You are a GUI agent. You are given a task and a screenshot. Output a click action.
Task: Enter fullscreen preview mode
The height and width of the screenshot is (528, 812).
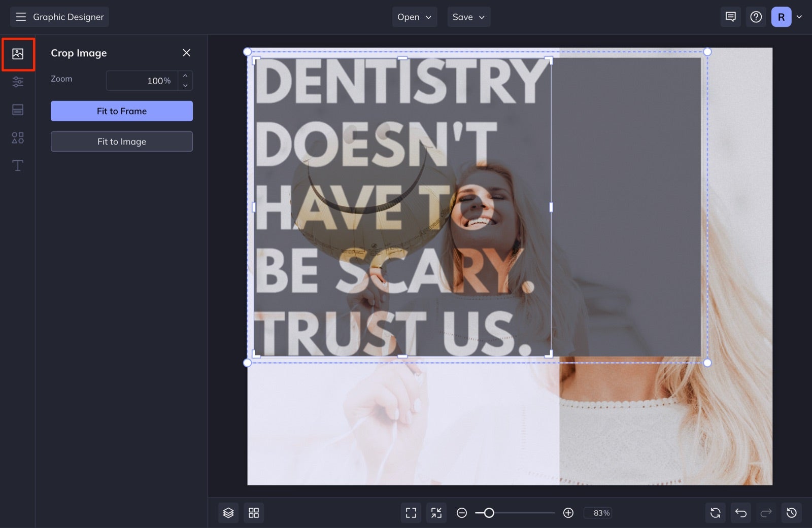point(411,513)
